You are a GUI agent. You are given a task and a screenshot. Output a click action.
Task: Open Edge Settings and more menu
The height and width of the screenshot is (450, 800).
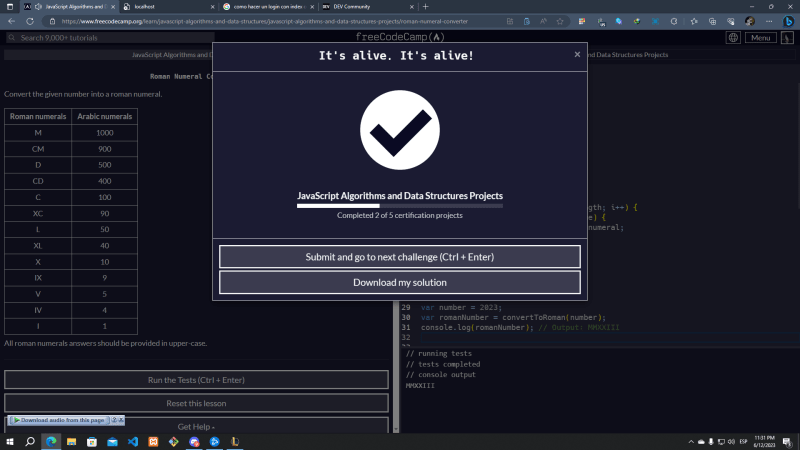point(769,21)
